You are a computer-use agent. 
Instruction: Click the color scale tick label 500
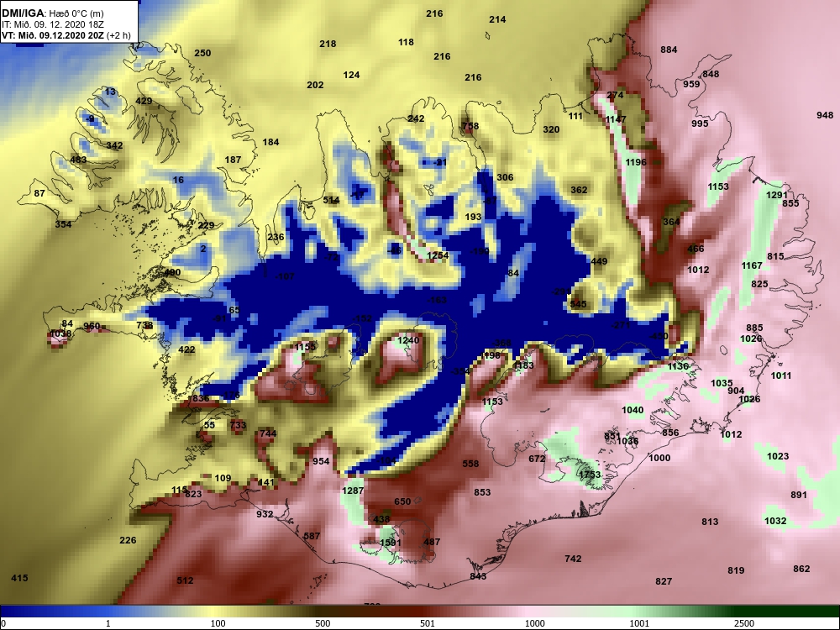tap(323, 623)
